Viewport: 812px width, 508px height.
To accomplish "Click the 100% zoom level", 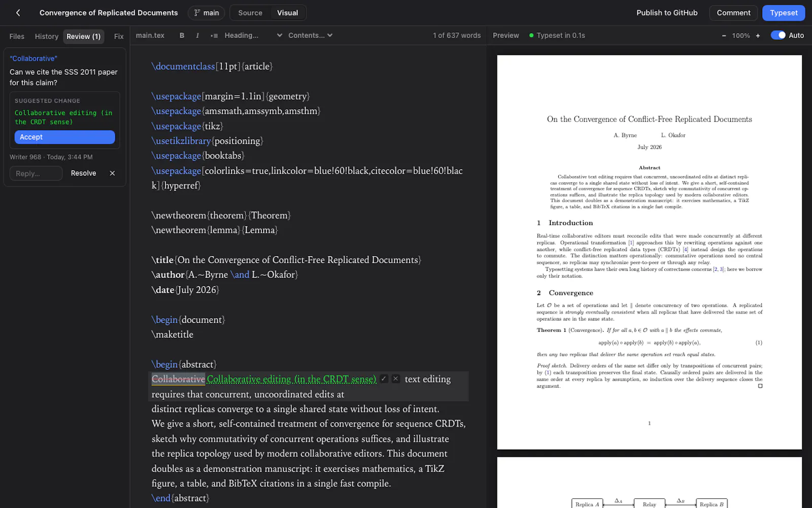I will tap(741, 36).
